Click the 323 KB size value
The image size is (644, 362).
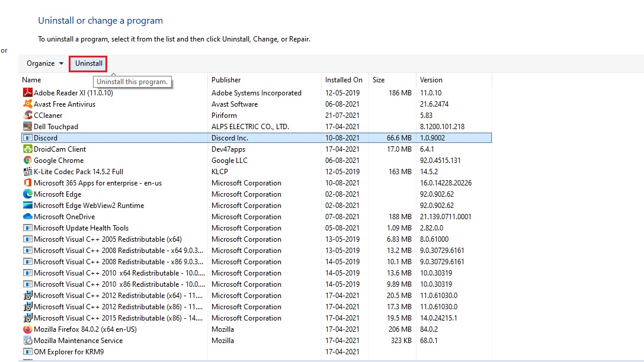pyautogui.click(x=401, y=340)
